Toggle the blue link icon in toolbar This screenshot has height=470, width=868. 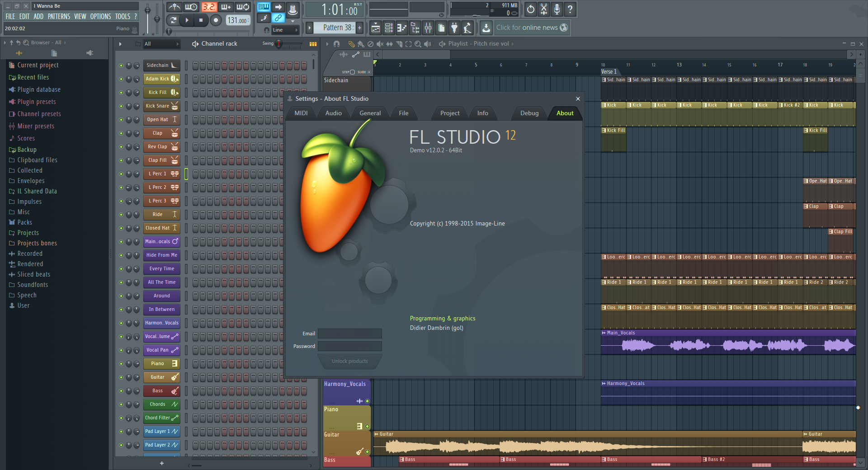[278, 18]
